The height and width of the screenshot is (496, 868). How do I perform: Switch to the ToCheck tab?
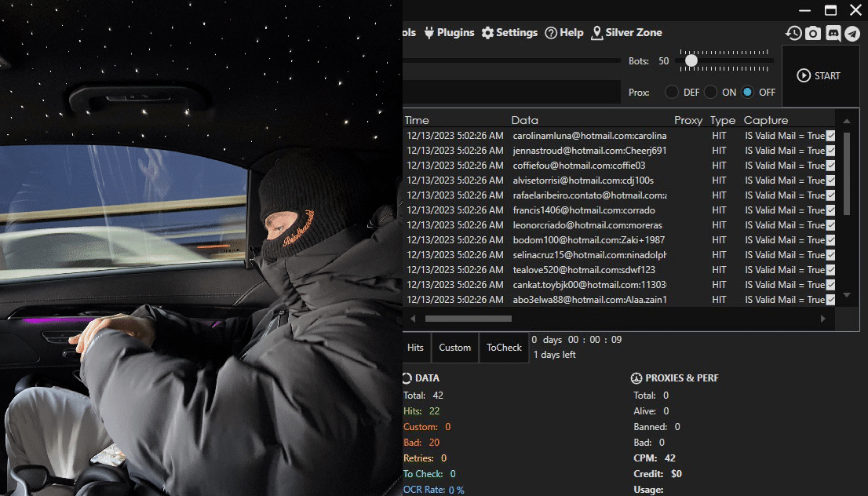pyautogui.click(x=504, y=348)
